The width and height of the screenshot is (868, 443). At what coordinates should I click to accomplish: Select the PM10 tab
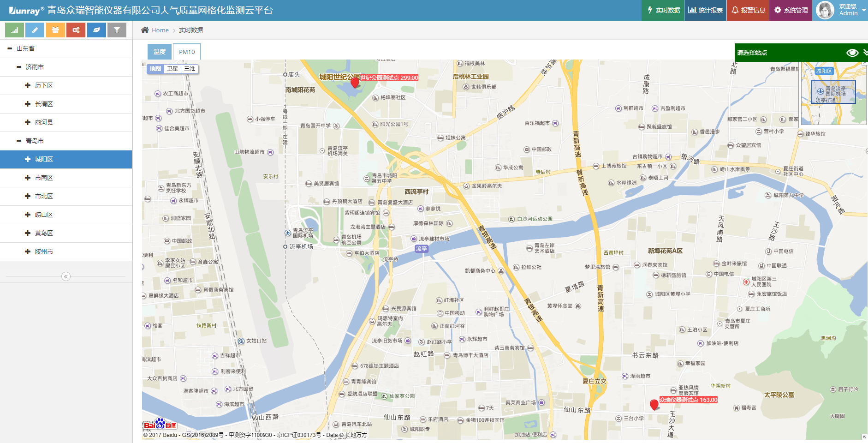[187, 52]
